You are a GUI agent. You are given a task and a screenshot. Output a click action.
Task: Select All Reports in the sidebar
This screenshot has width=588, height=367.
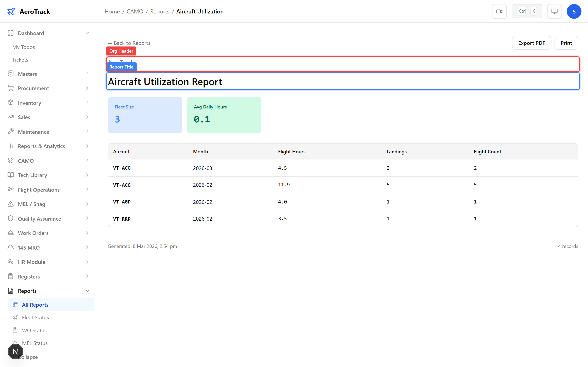[x=35, y=305]
